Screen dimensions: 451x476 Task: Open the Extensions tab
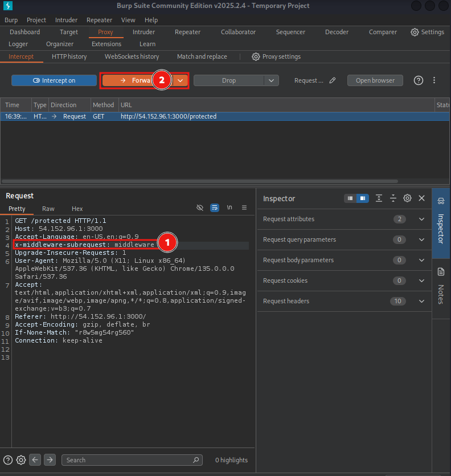point(106,44)
